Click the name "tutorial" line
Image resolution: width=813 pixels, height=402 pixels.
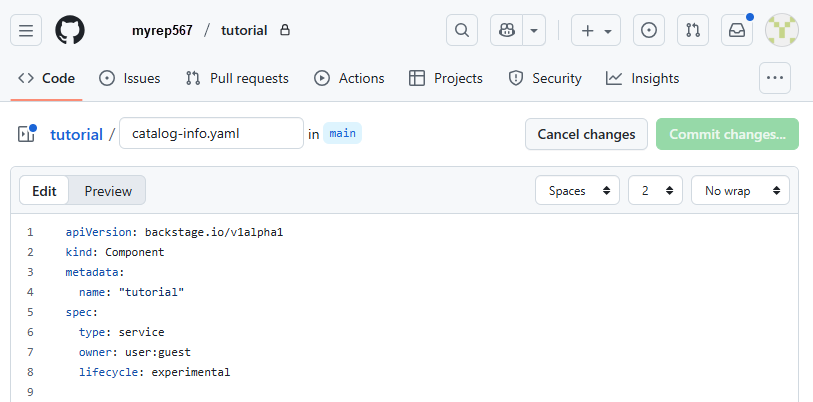[132, 293]
